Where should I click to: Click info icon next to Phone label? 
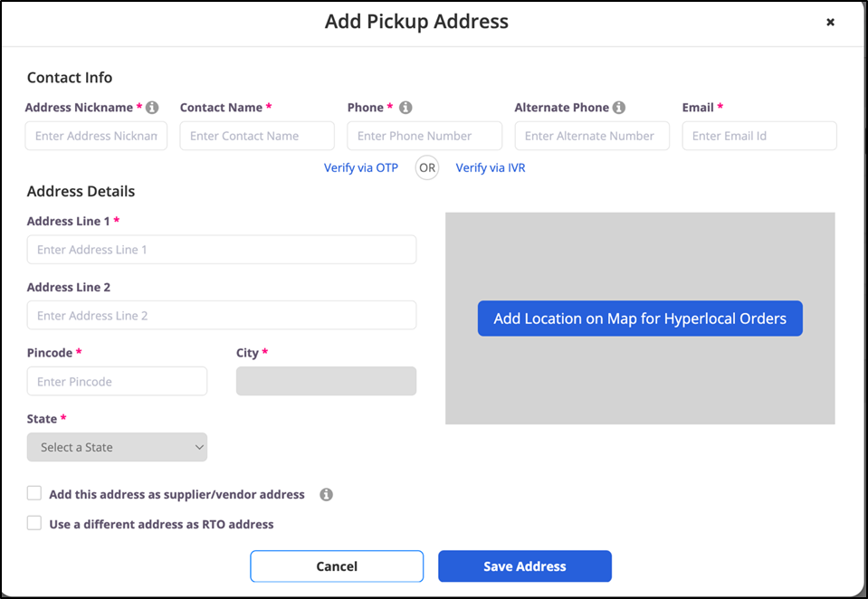pos(405,108)
